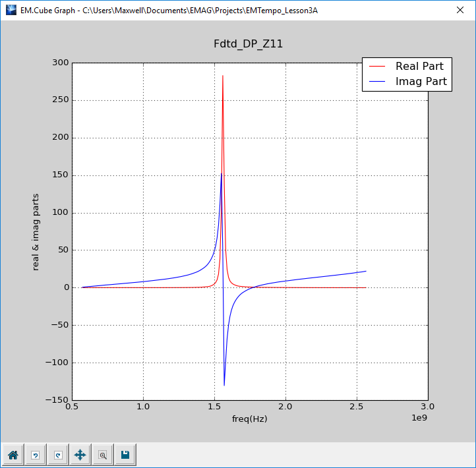Click the blue line sample in the legend
The width and height of the screenshot is (476, 468).
(377, 82)
